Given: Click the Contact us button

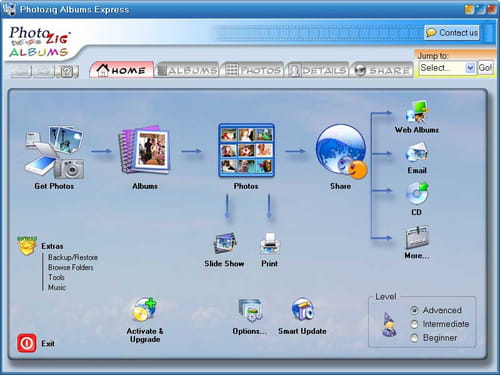Looking at the screenshot, I should [x=452, y=33].
